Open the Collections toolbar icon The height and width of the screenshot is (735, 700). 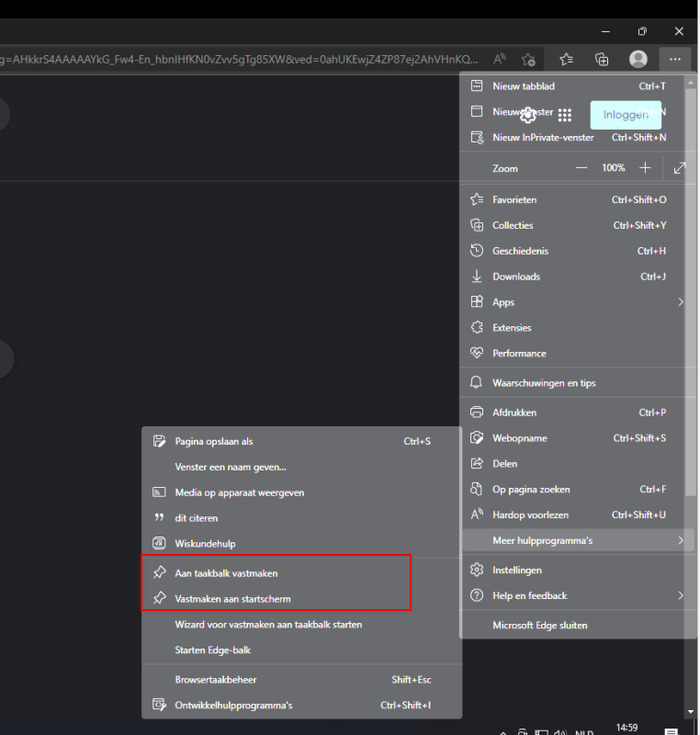(x=602, y=59)
